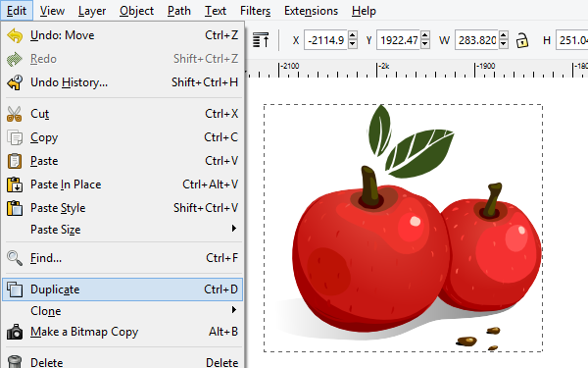Viewport: 588px width, 368px height.
Task: Click the Y position field
Action: pyautogui.click(x=399, y=40)
